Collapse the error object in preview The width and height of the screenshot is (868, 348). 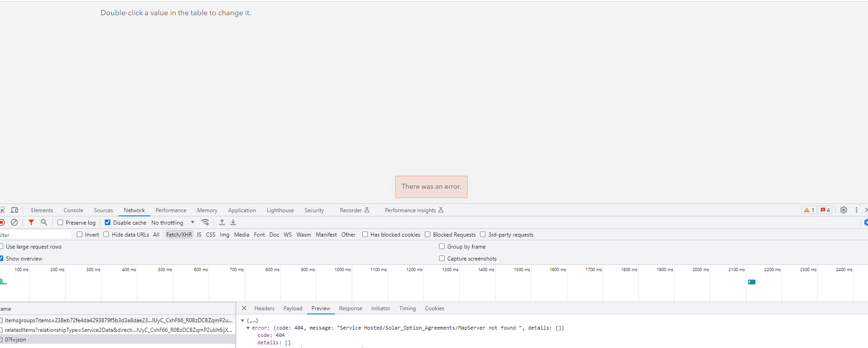248,328
